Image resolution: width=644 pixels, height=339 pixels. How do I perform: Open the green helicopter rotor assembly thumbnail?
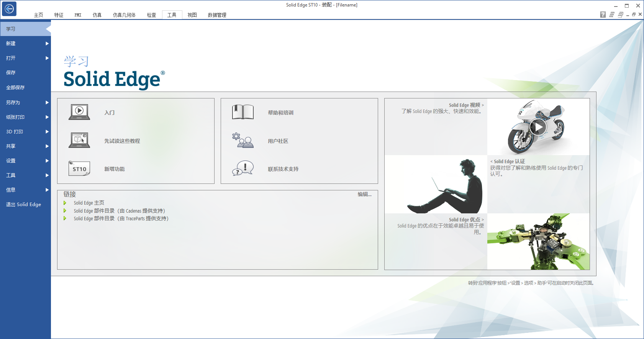[x=538, y=241]
